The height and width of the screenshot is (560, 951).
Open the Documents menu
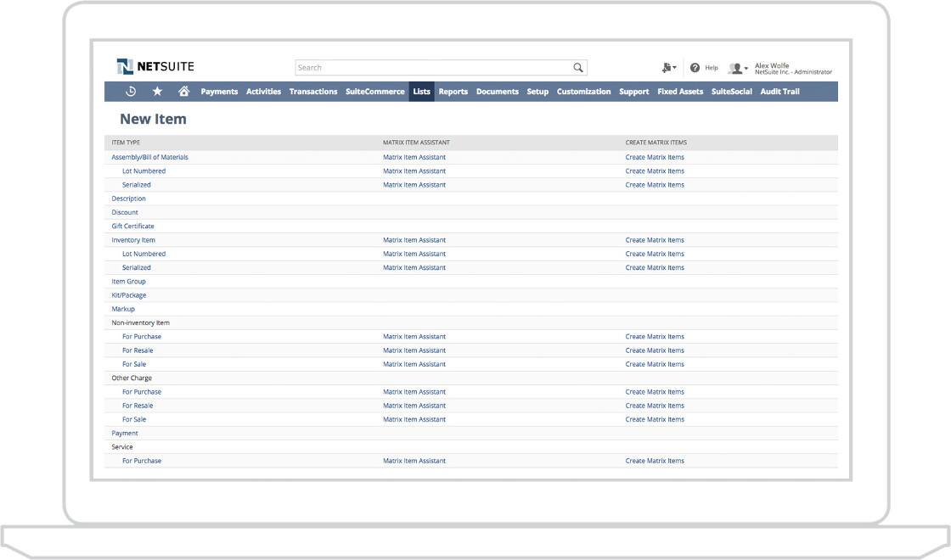pos(498,92)
